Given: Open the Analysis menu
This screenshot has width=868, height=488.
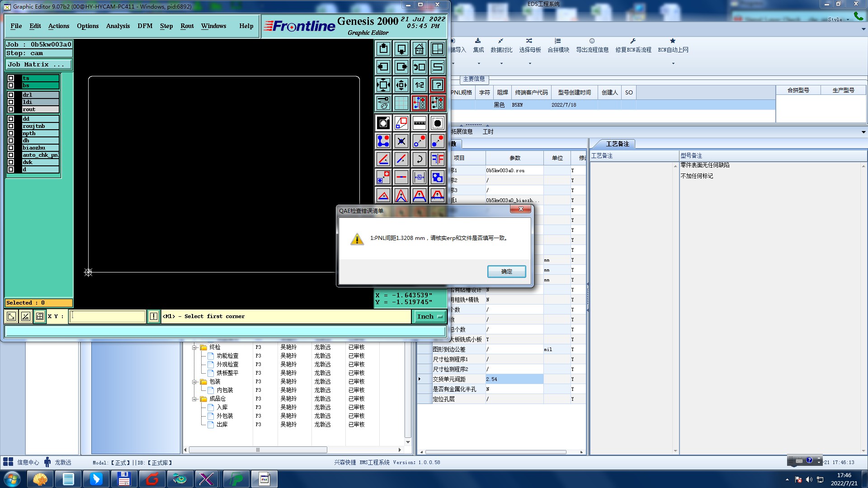Looking at the screenshot, I should point(118,26).
